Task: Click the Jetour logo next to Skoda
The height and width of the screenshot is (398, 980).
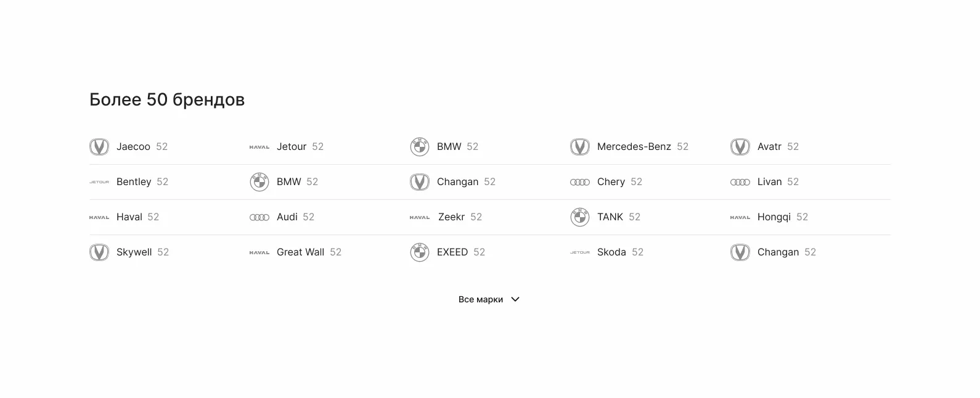Action: 580,252
